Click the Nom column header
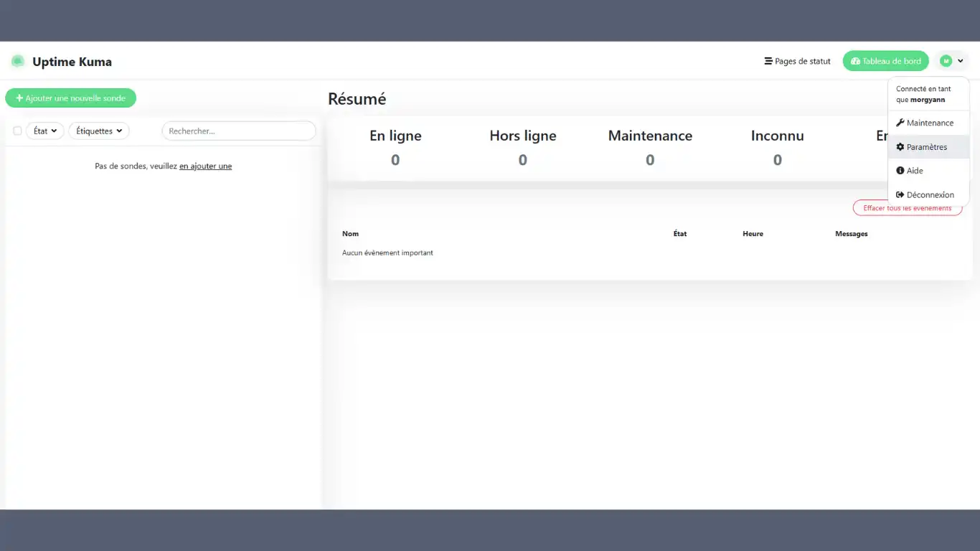Image resolution: width=980 pixels, height=551 pixels. [350, 234]
